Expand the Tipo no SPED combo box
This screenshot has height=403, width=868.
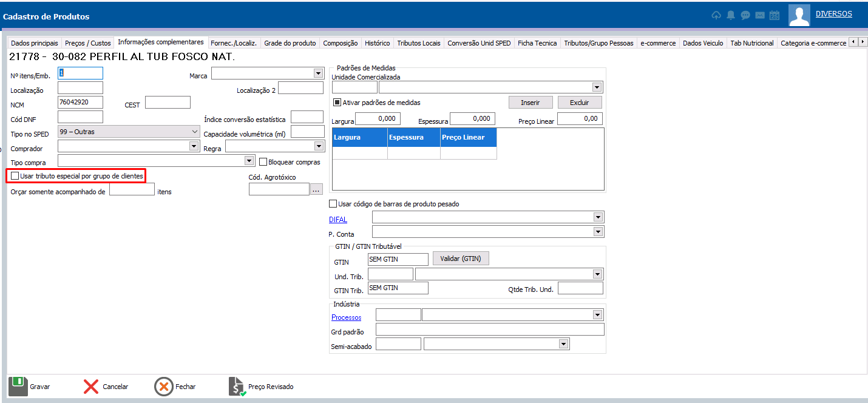(x=194, y=132)
